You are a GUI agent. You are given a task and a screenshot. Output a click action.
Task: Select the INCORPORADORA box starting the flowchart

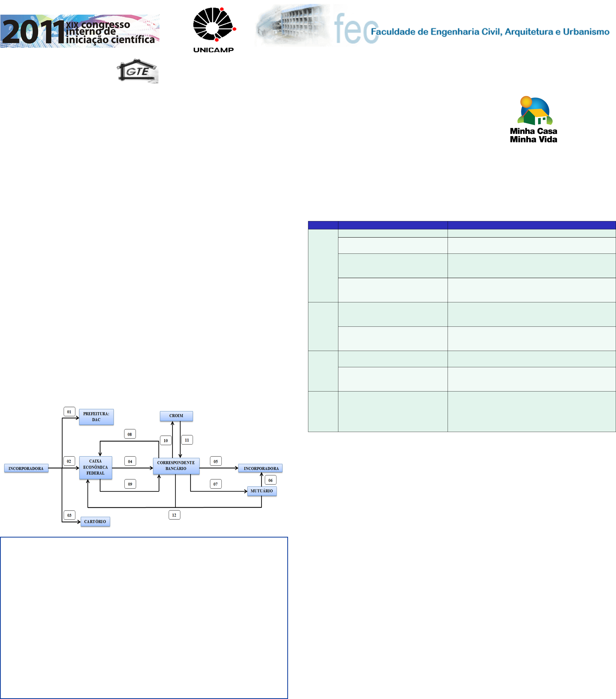pyautogui.click(x=26, y=468)
